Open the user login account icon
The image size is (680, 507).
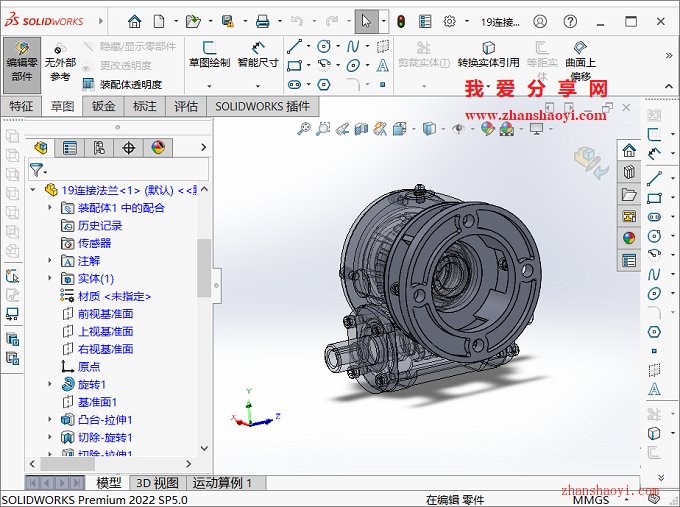540,21
